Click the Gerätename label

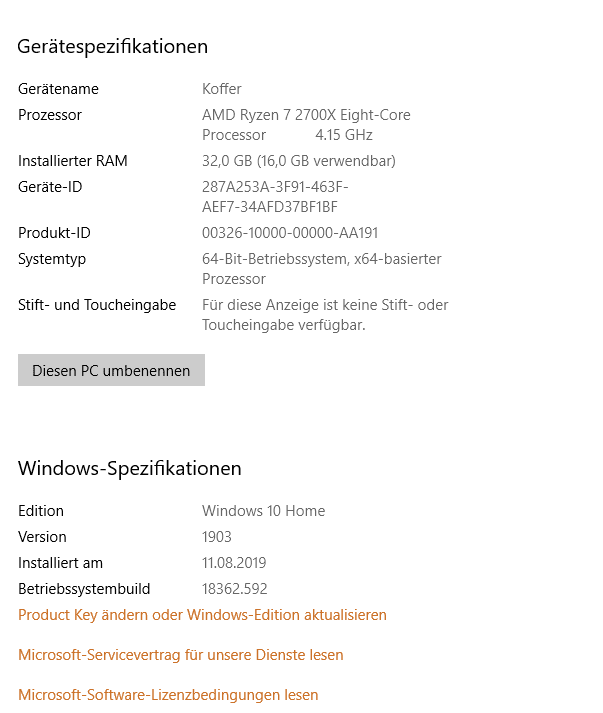(58, 89)
